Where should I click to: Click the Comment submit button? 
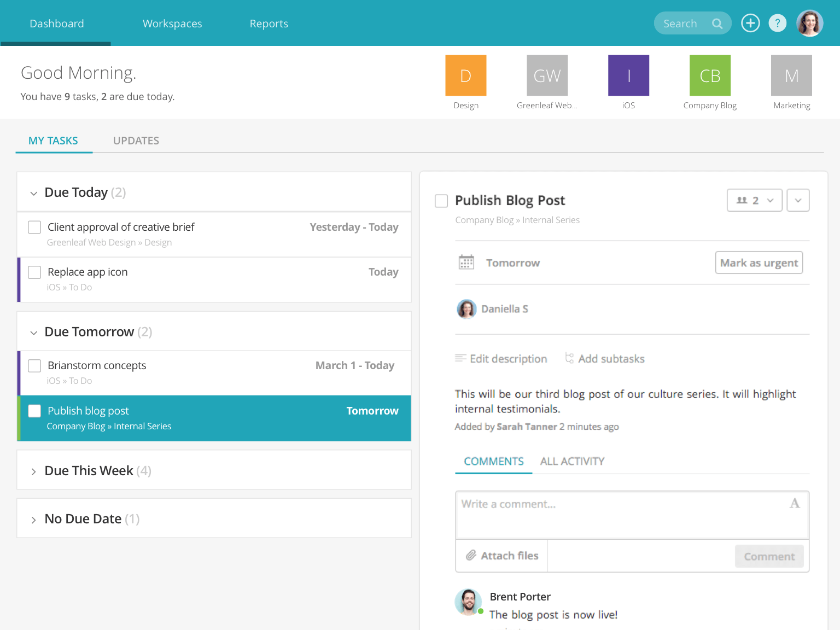tap(769, 556)
